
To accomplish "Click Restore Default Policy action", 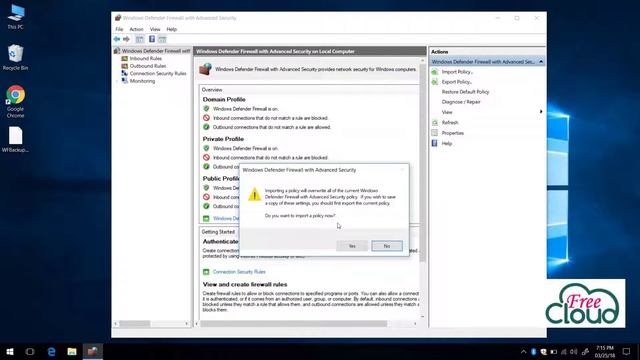I will tap(465, 92).
